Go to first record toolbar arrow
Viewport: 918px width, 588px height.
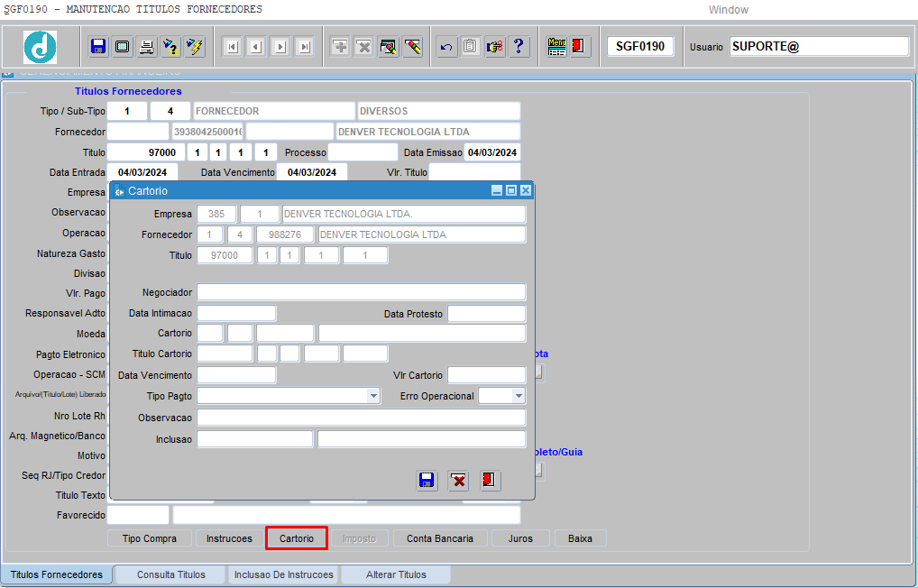click(x=233, y=47)
